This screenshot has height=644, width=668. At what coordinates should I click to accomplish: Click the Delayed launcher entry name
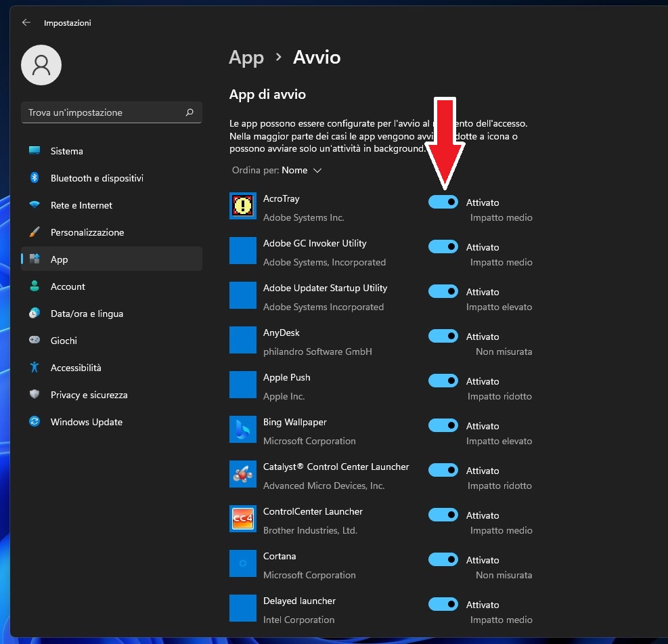point(300,601)
